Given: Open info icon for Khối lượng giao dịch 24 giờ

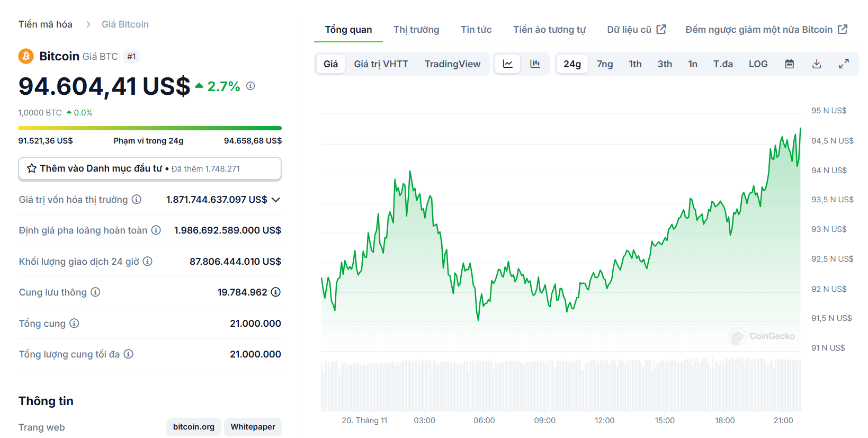Looking at the screenshot, I should 148,261.
